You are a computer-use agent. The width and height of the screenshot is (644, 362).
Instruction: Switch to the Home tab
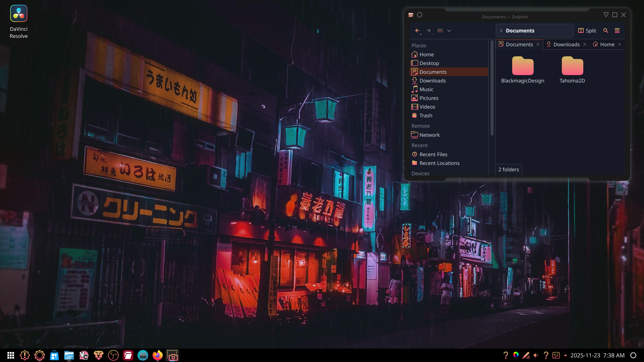607,45
